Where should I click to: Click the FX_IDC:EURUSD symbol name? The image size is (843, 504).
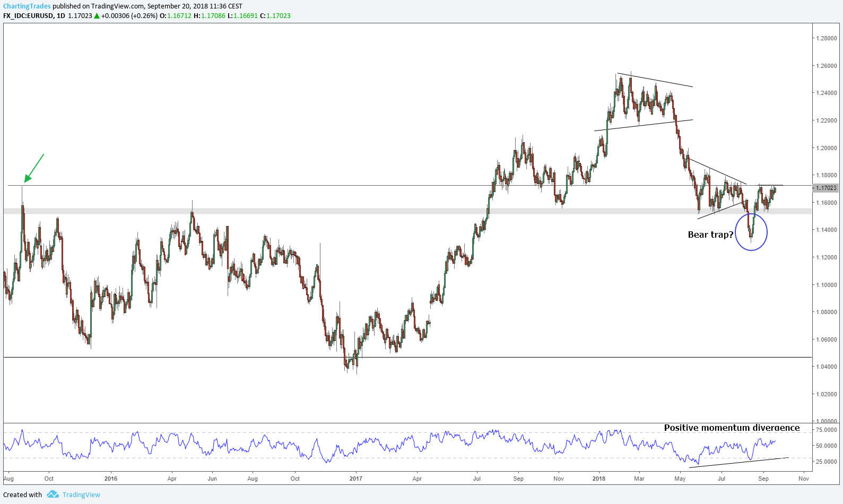(x=28, y=16)
